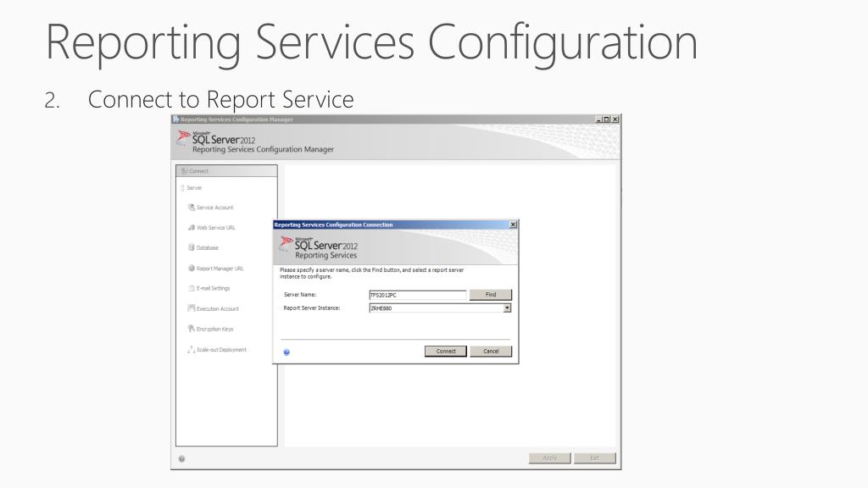This screenshot has width=868, height=488.
Task: Click the Encryption Keys key icon
Action: tap(191, 329)
